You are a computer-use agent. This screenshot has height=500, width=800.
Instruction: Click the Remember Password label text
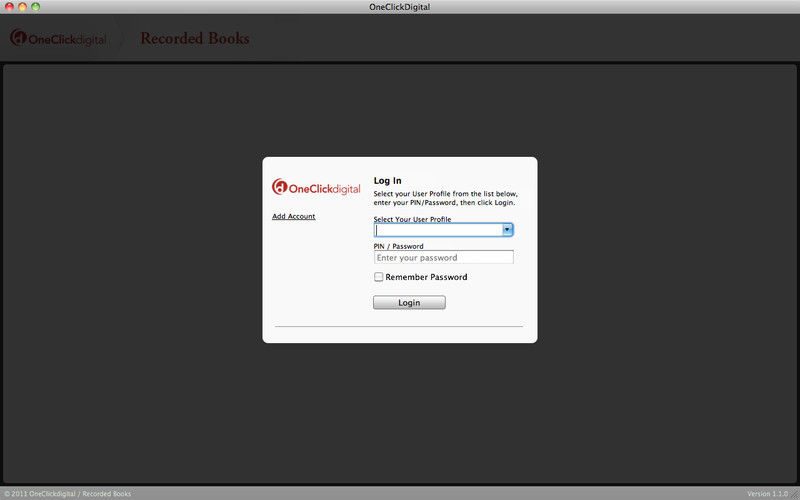pos(426,277)
